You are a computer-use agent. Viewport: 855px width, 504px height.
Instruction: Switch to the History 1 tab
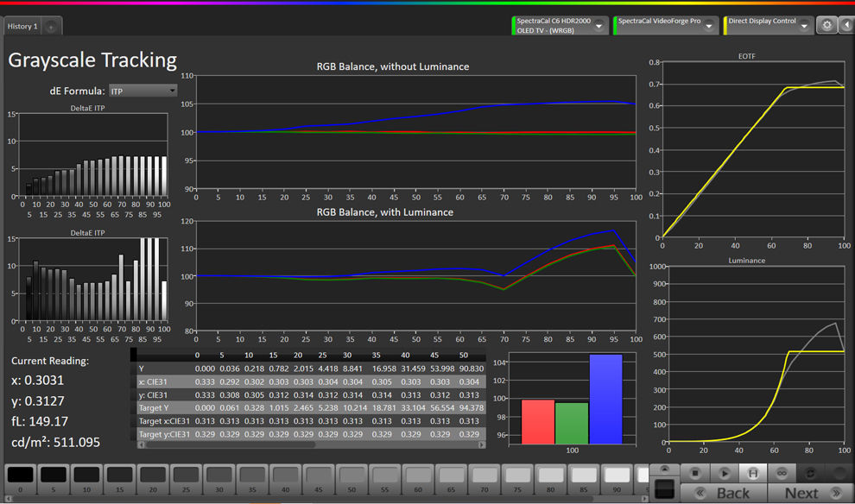pos(22,26)
